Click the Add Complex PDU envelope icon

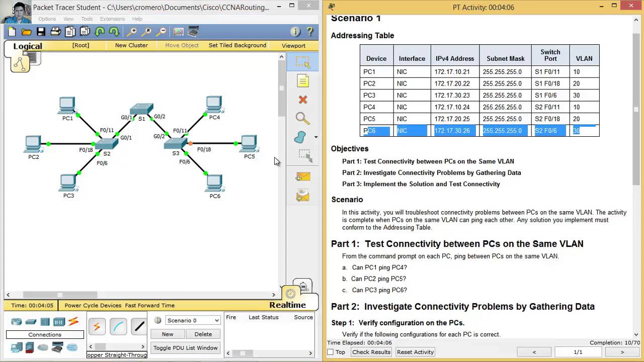(x=303, y=195)
